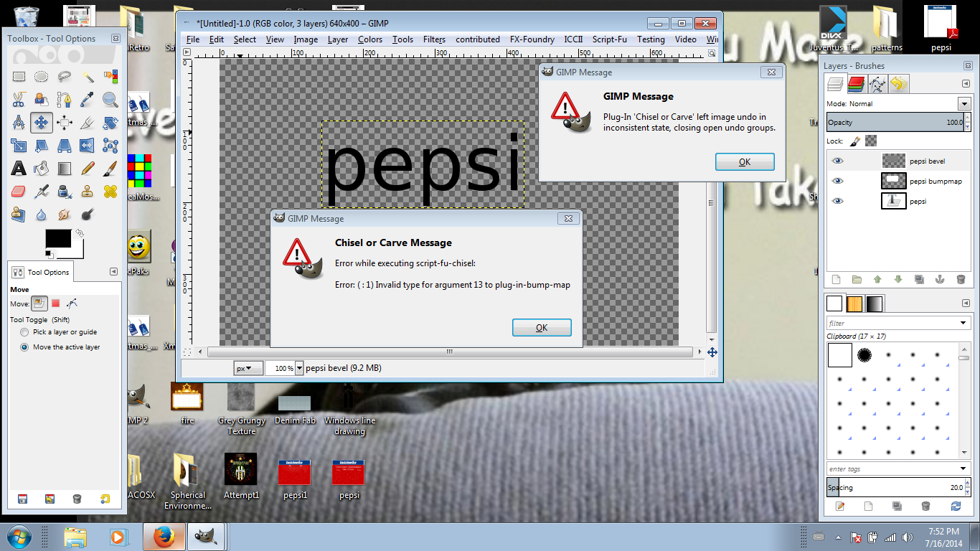Choose the Bucket Fill tool

[x=42, y=169]
